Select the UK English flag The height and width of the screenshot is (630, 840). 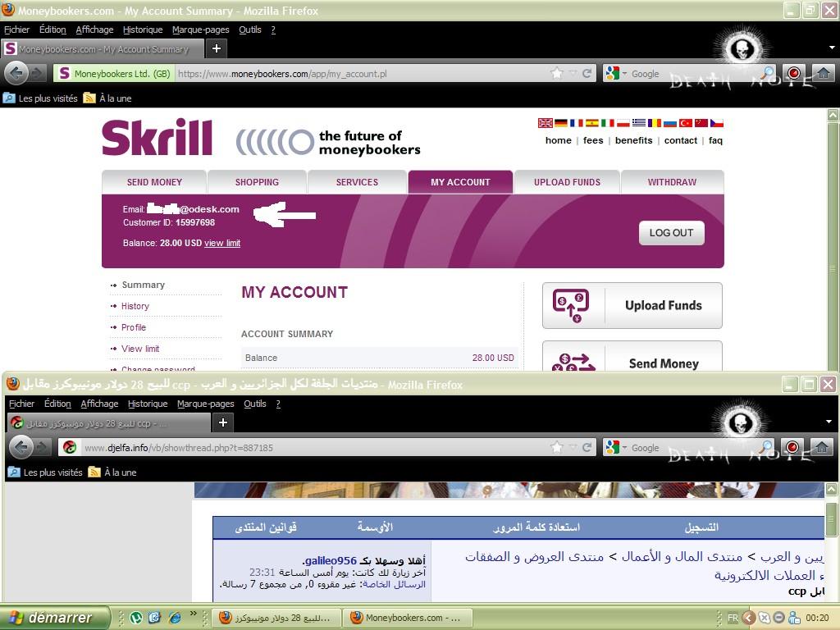point(545,123)
